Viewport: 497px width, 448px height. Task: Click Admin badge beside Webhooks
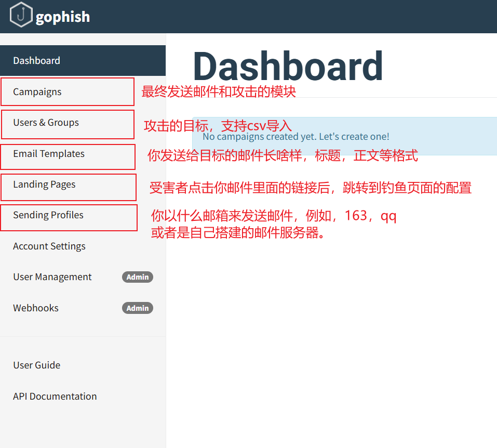138,308
